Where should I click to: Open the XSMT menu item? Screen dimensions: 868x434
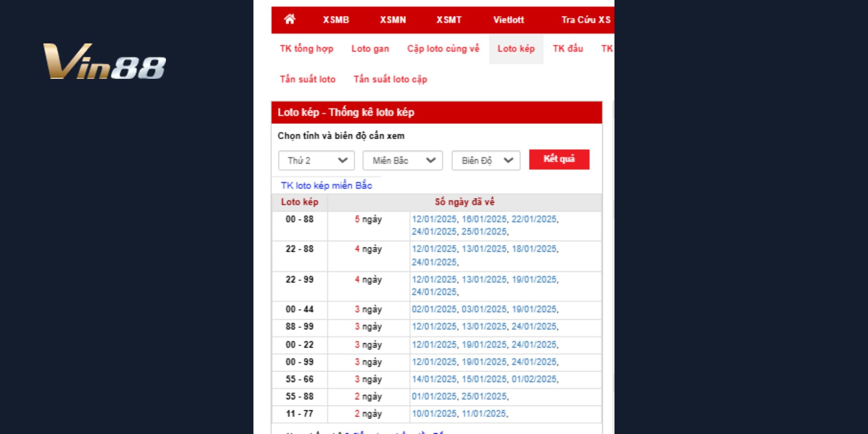pyautogui.click(x=449, y=20)
